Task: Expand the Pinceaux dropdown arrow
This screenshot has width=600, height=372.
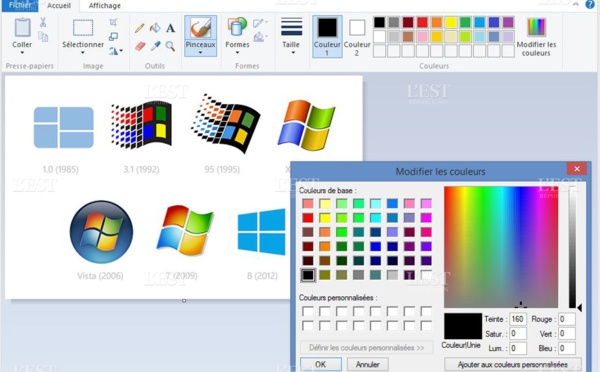Action: 201,53
